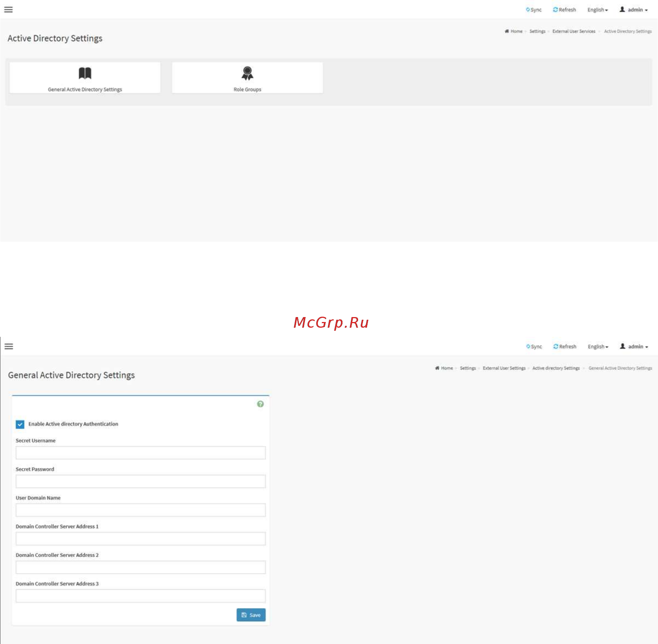Click the user icon beside admin in top header
This screenshot has height=644, width=658.
point(622,10)
